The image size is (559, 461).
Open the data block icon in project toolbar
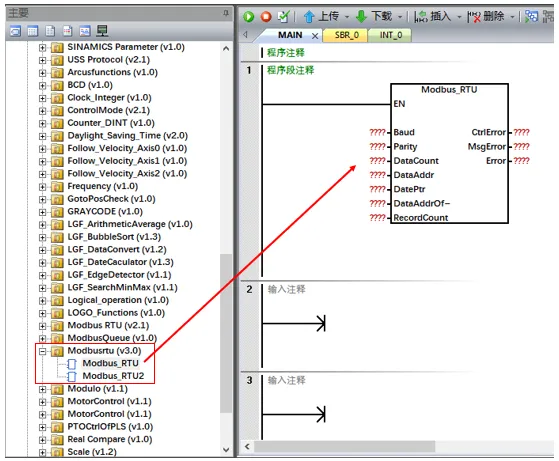(x=50, y=31)
